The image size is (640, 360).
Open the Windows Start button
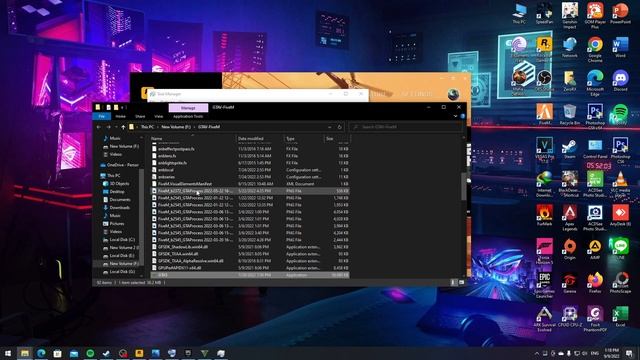point(8,353)
